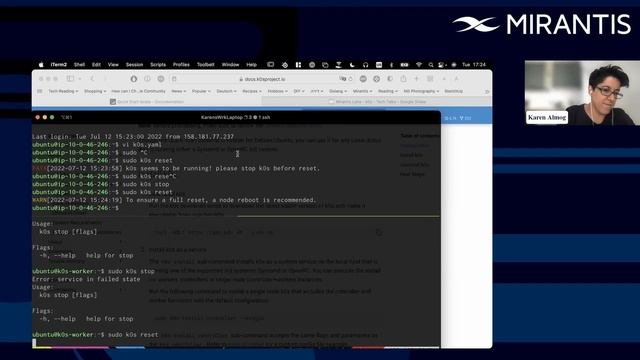The width and height of the screenshot is (640, 360).
Task: Click the headphones icon in menu bar
Action: tap(366, 65)
